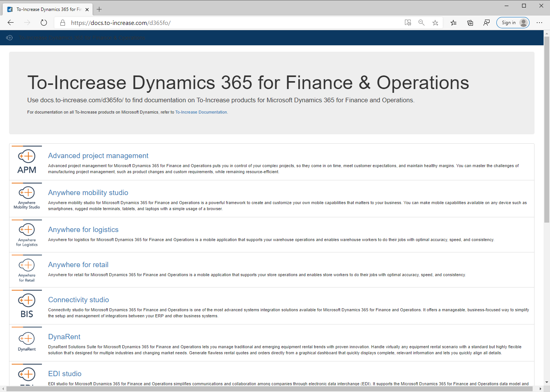Click the vertical scrollbar thumb

tap(547, 129)
